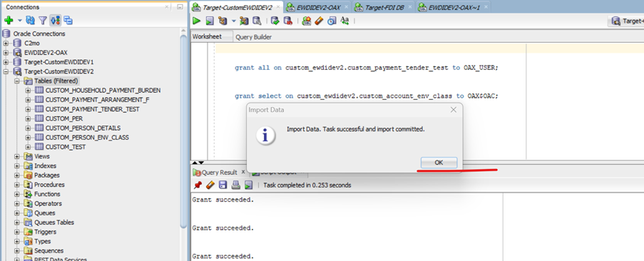Open the SQL Tuning Advisor icon
The height and width of the screenshot is (261, 644).
pos(257,21)
